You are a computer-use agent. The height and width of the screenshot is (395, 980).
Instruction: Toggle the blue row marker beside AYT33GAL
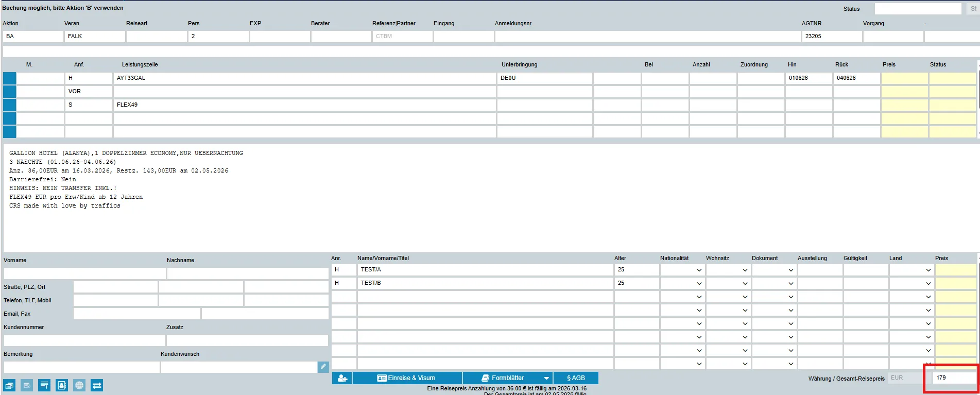pyautogui.click(x=9, y=78)
